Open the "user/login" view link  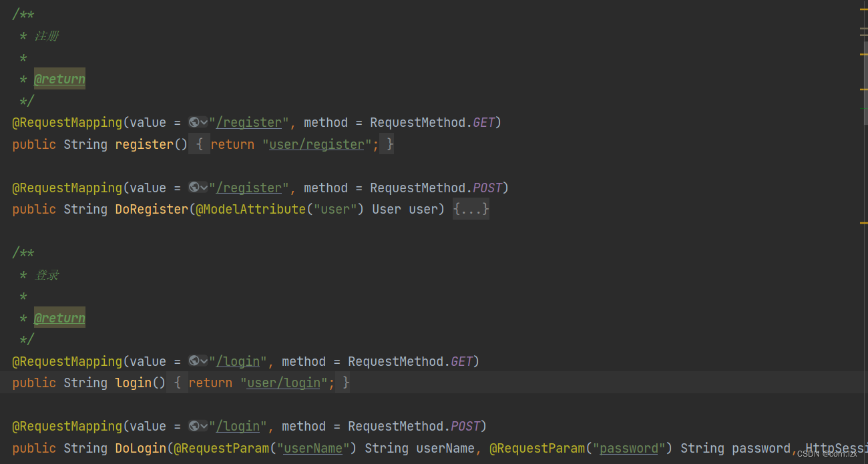coord(284,383)
